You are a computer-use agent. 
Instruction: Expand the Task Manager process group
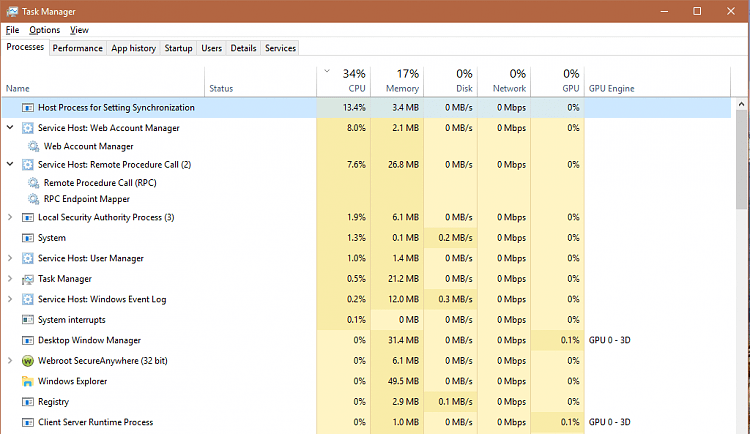point(10,278)
